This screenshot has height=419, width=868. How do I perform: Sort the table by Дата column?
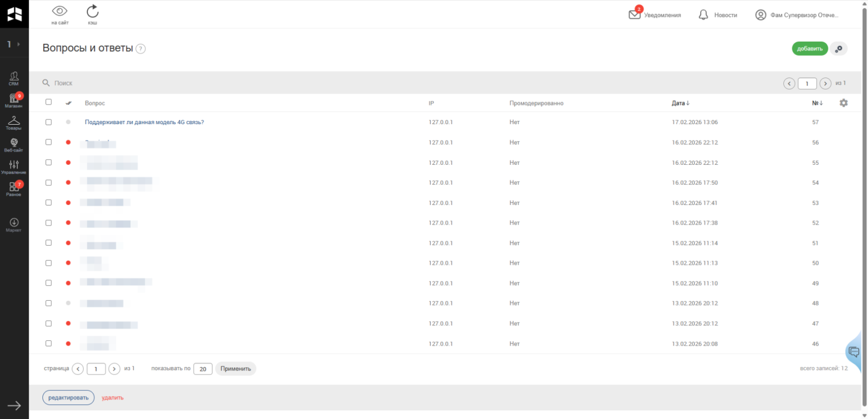(x=680, y=103)
